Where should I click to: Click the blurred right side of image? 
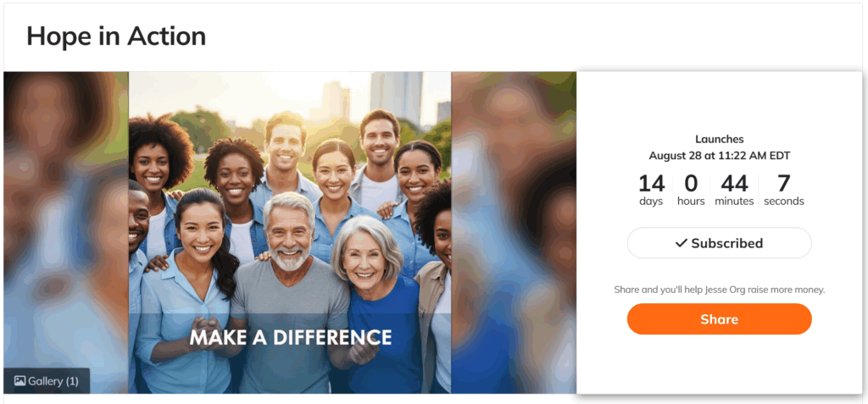[x=514, y=232]
